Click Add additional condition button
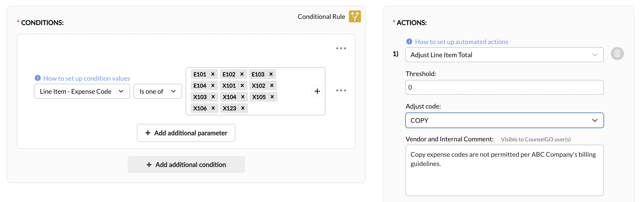The height and width of the screenshot is (202, 644). [186, 165]
